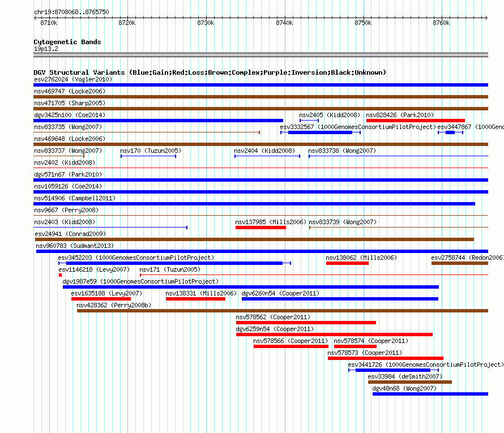
Task: Select nsv828426 (Park2010) red loss bar
Action: click(x=416, y=121)
